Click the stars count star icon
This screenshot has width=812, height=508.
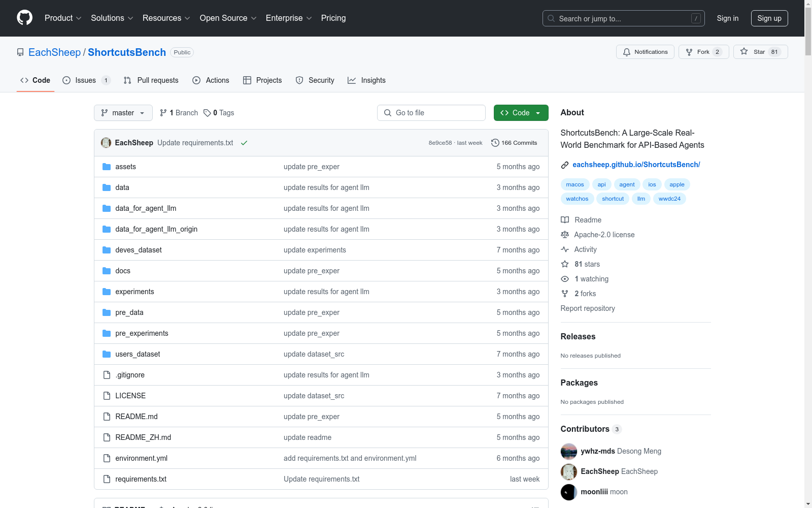tap(565, 264)
